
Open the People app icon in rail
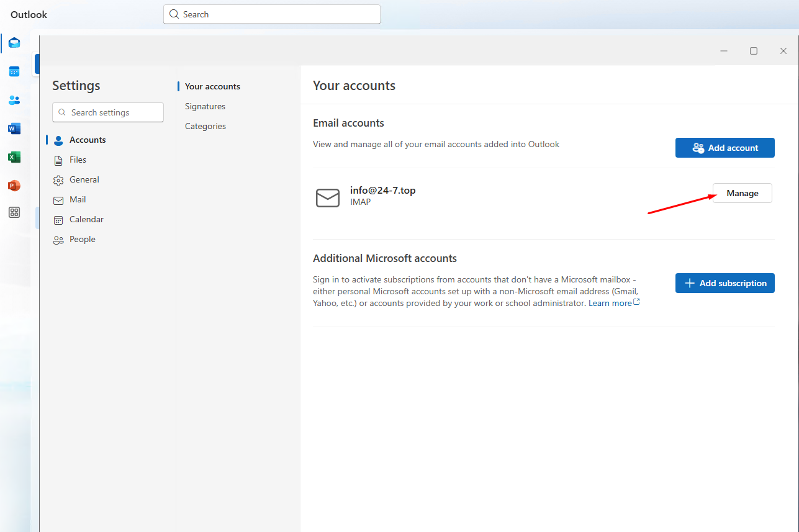click(x=14, y=100)
